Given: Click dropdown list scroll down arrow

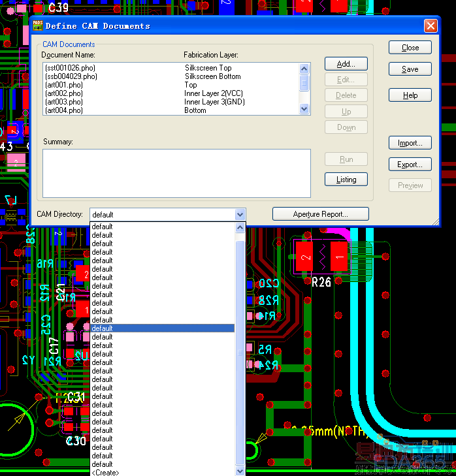Looking at the screenshot, I should [x=240, y=471].
